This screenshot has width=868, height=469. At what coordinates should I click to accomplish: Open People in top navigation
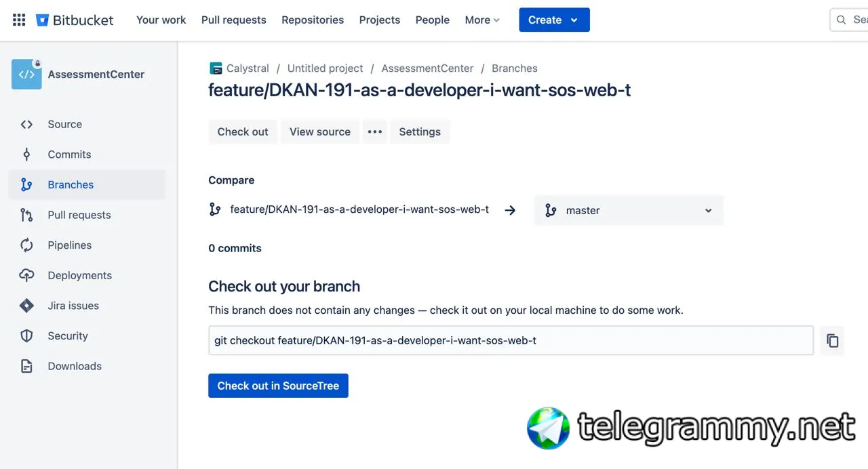point(433,20)
